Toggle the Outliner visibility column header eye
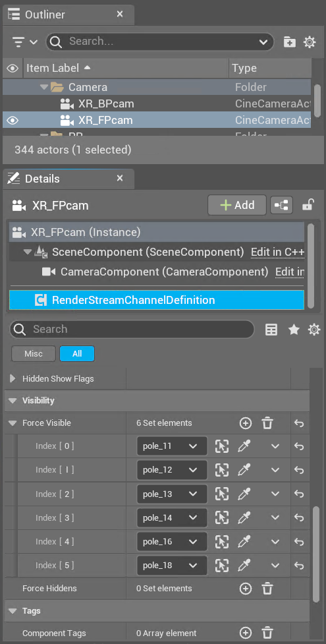This screenshot has height=644, width=326. (x=13, y=68)
